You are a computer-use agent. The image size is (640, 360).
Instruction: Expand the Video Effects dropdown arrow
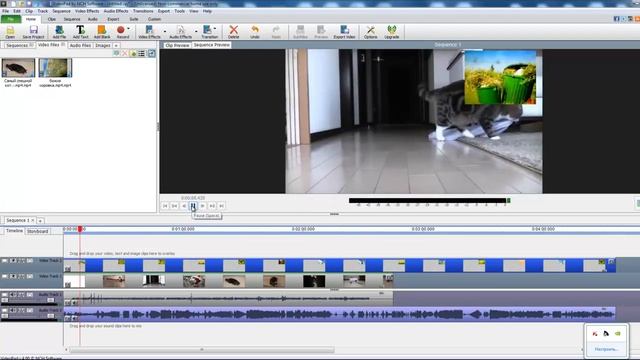tap(165, 31)
